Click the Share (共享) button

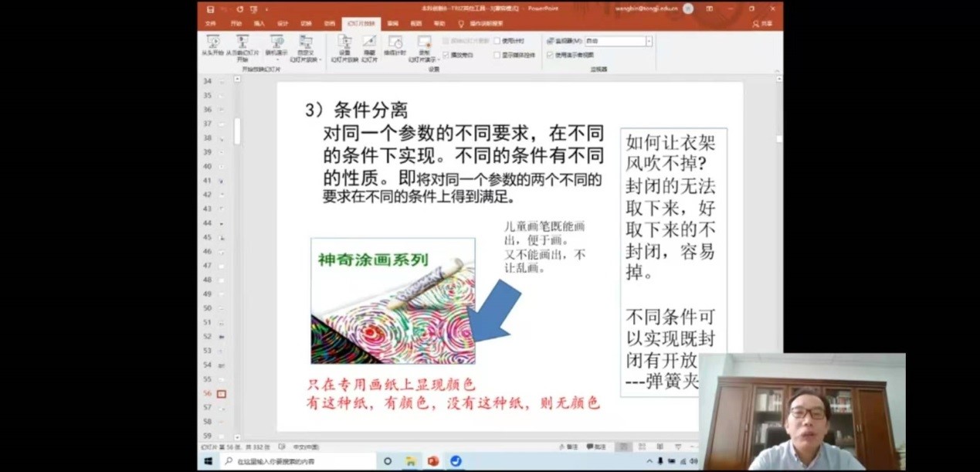tap(765, 23)
